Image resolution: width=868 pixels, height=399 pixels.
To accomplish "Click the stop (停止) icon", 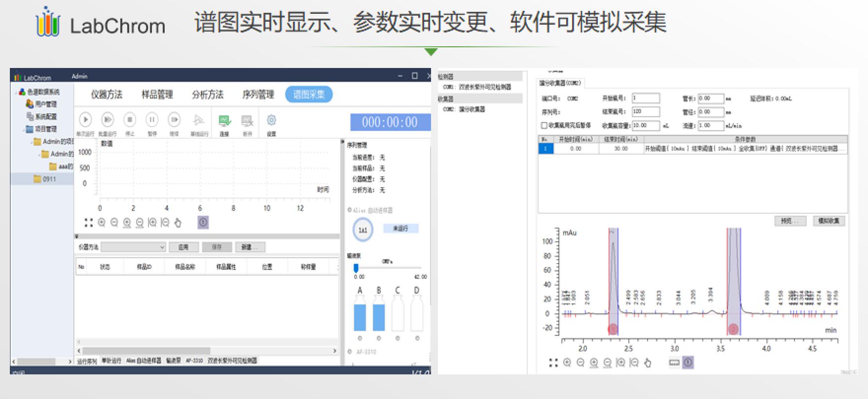I will coord(130,120).
